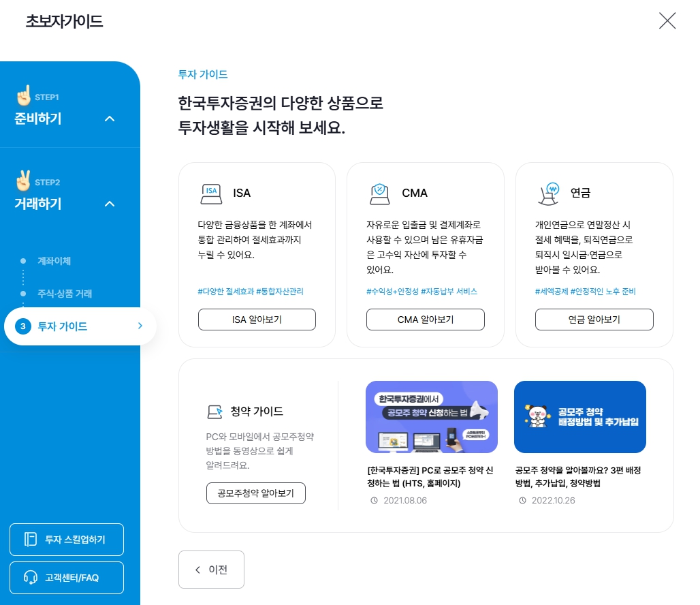Click the STEP1 pointing hand icon
The image size is (700, 605).
pos(24,95)
